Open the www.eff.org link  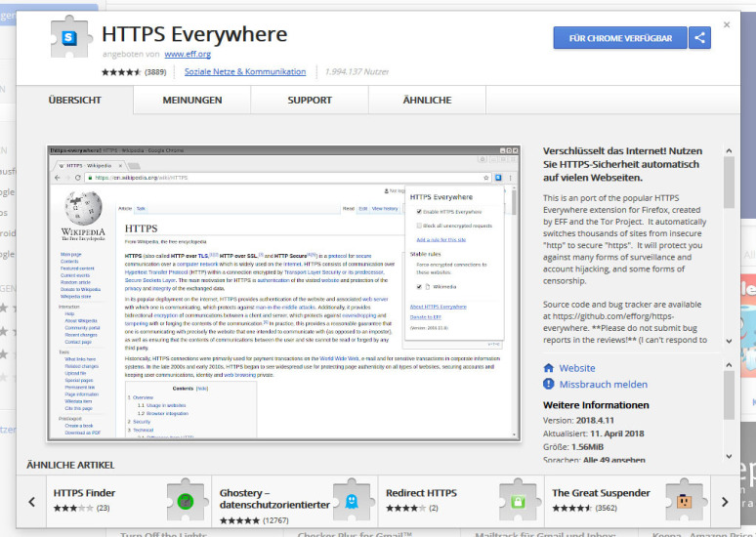(x=188, y=54)
